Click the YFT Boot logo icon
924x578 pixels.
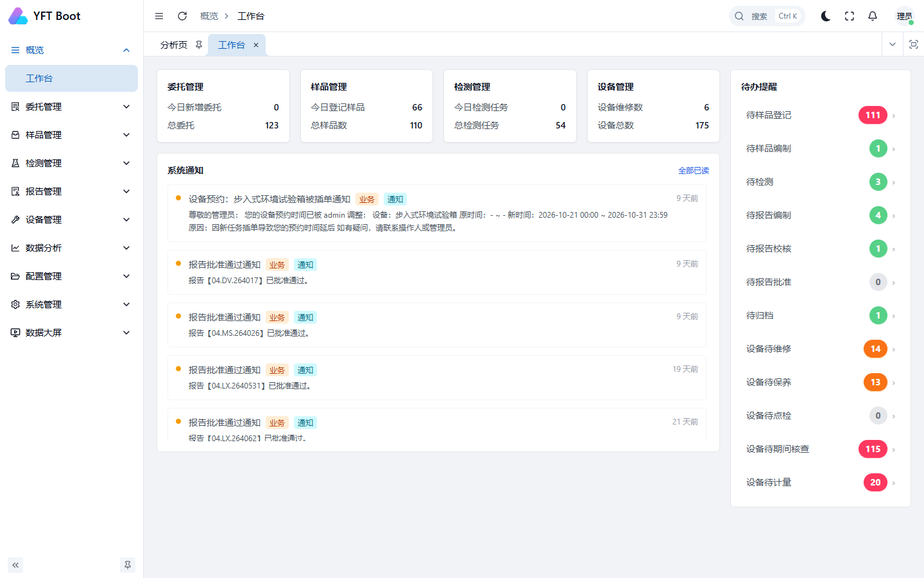18,16
